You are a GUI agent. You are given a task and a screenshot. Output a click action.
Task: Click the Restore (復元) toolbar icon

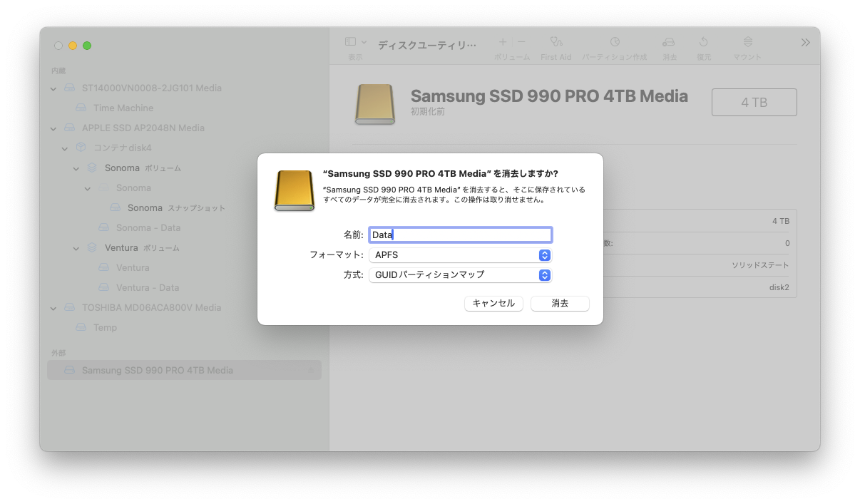tap(704, 42)
